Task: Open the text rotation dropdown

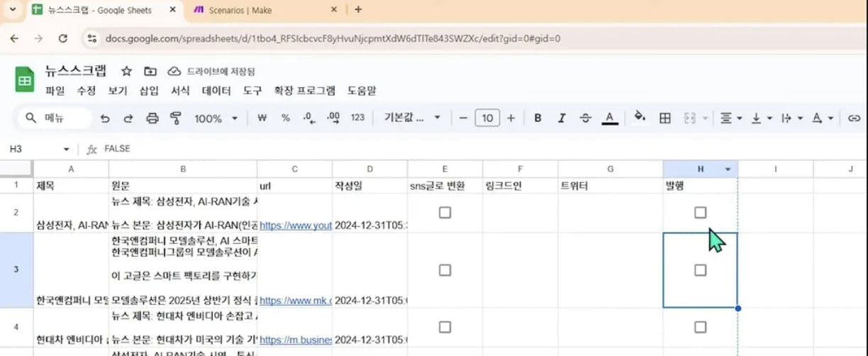Action: 821,118
